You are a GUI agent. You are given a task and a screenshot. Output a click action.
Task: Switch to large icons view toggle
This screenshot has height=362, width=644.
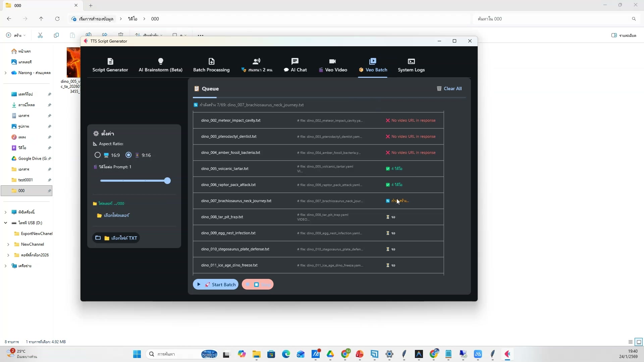(639, 342)
